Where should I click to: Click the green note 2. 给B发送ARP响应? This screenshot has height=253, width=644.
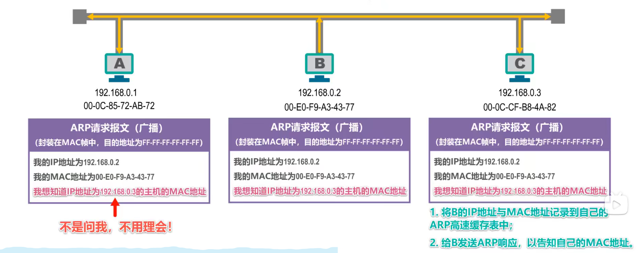coord(531,242)
